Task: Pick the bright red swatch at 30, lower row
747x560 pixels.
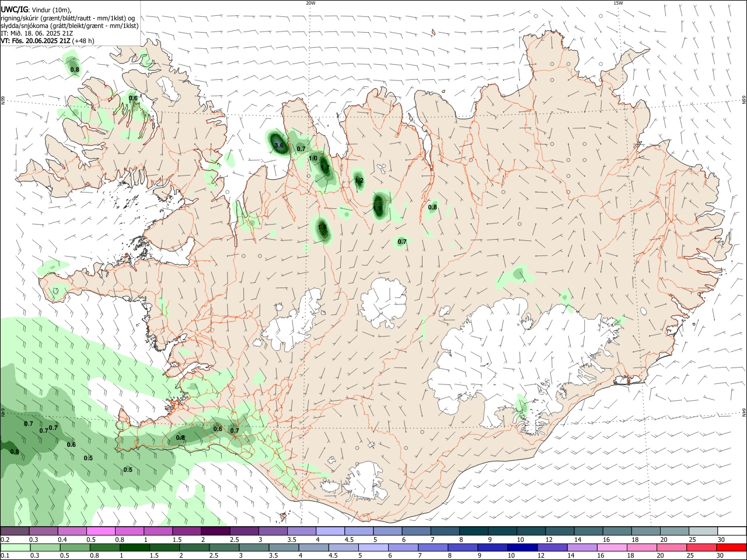Action: tap(731, 547)
